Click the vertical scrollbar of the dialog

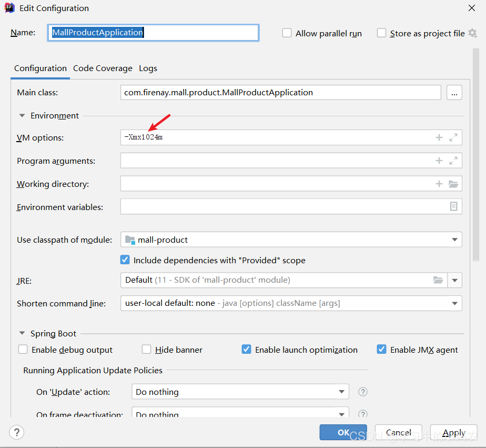coord(476,154)
